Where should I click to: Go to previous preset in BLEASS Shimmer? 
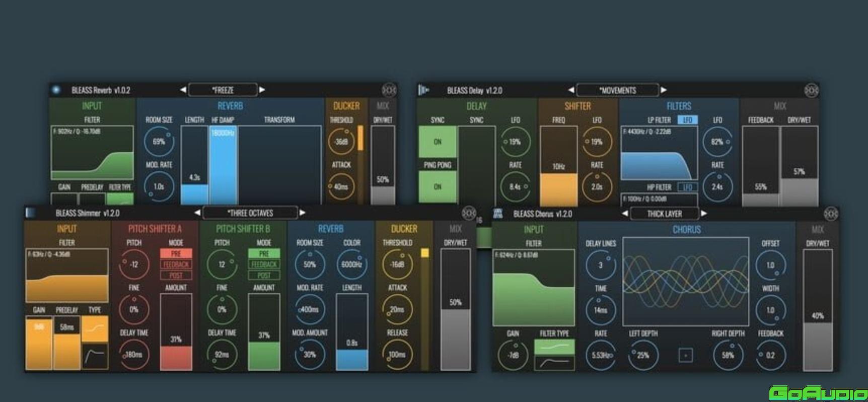click(197, 213)
